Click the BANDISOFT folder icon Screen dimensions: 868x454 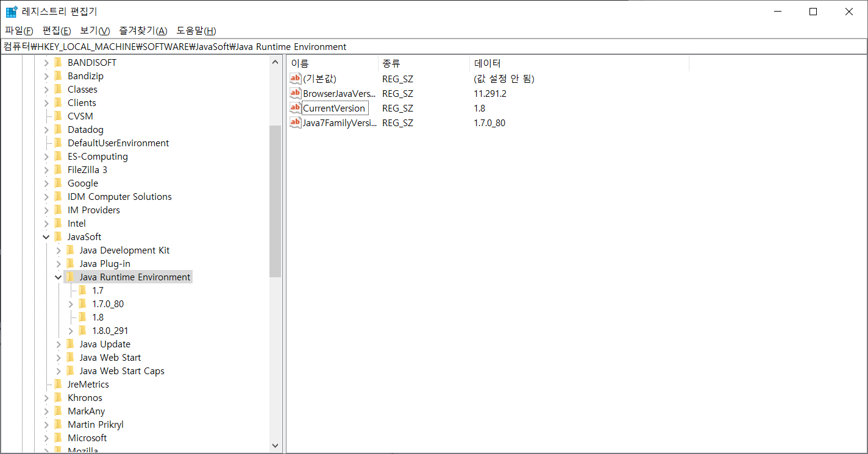[x=59, y=62]
